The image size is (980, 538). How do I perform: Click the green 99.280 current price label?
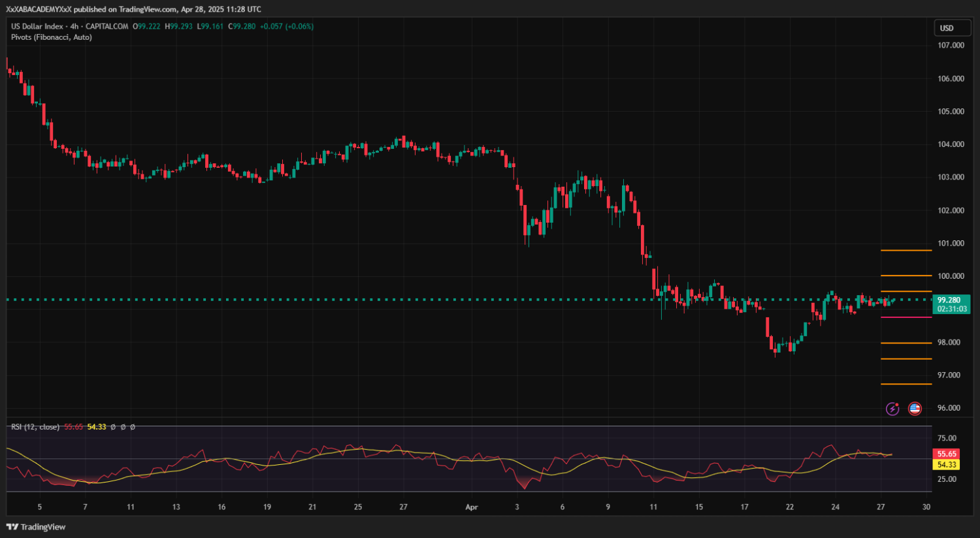951,300
